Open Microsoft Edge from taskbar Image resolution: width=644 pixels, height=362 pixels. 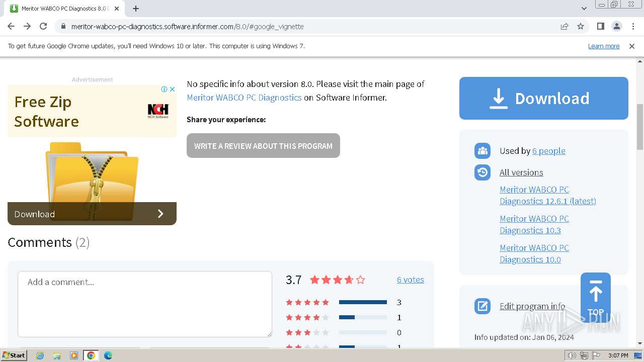coord(108,355)
